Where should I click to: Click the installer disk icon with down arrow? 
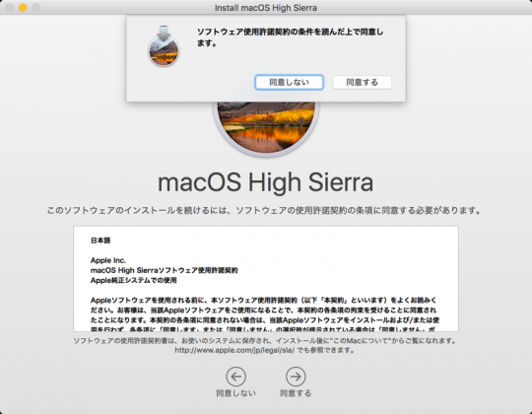164,45
